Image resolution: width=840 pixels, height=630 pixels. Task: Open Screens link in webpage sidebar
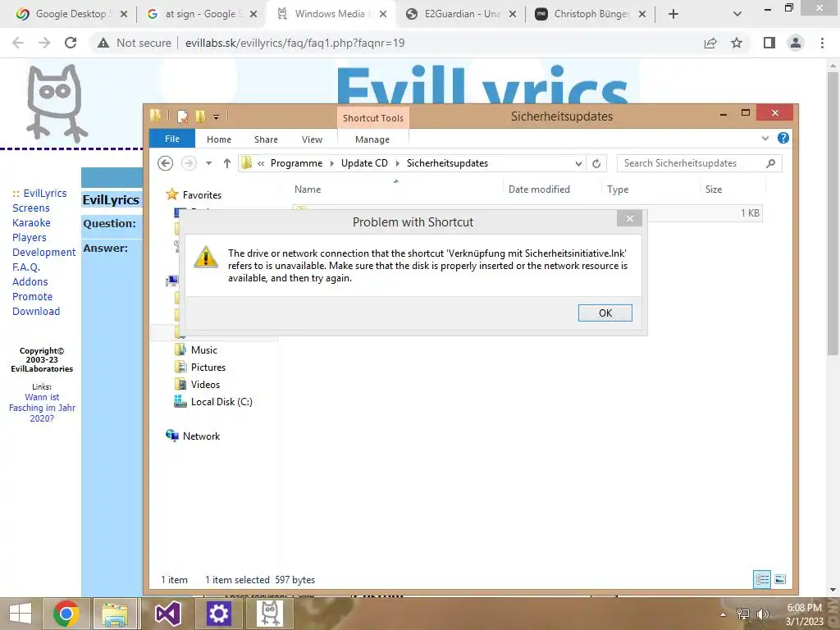[31, 208]
